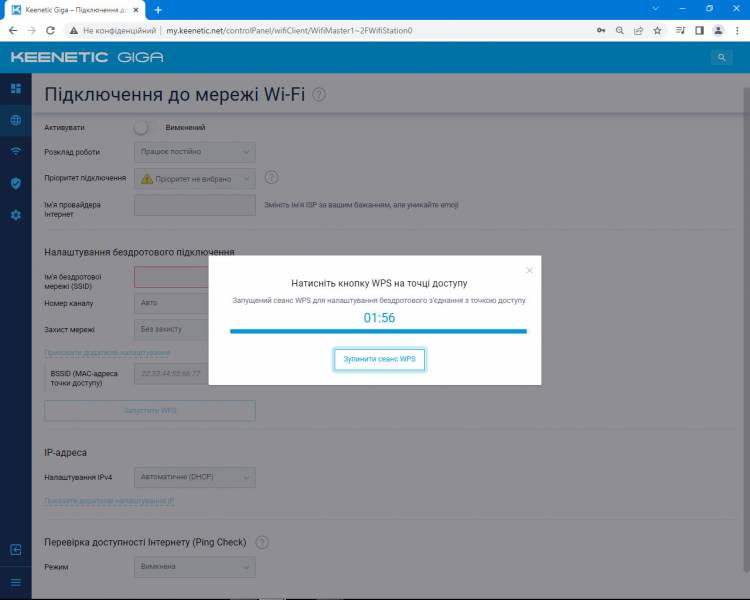
Task: Click the logout icon in the sidebar
Action: [16, 550]
